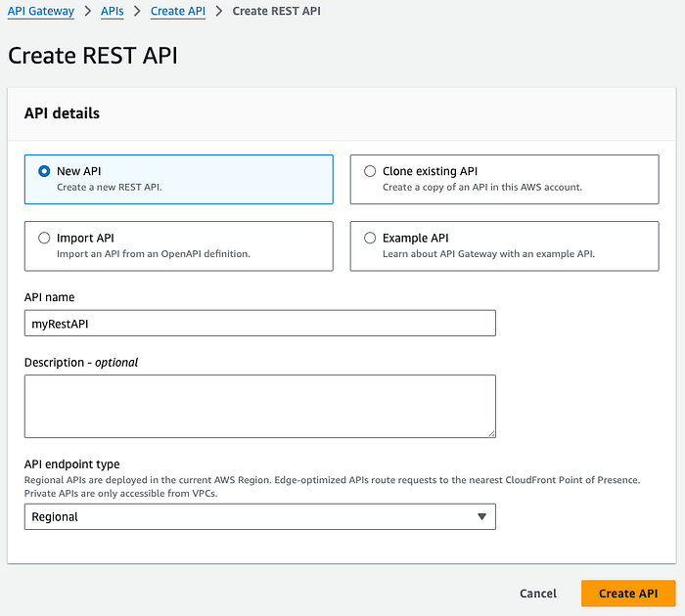This screenshot has width=685, height=616.
Task: Pick the Example API radio option
Action: [x=370, y=238]
